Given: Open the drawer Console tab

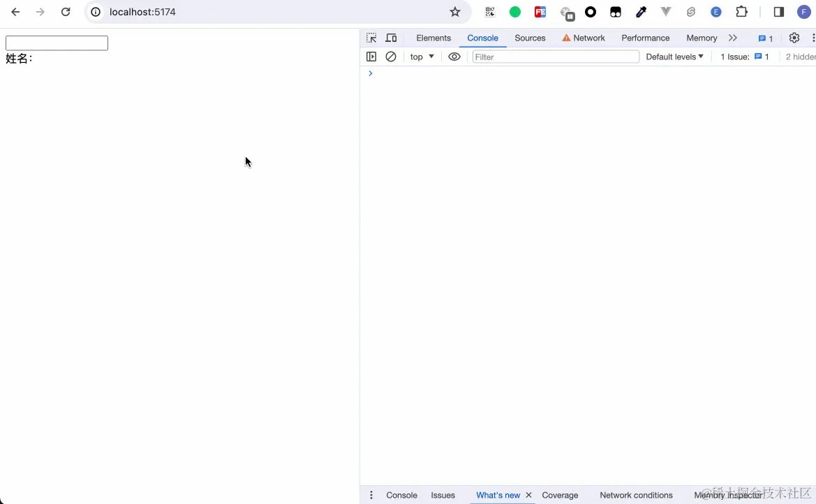Looking at the screenshot, I should tap(402, 495).
